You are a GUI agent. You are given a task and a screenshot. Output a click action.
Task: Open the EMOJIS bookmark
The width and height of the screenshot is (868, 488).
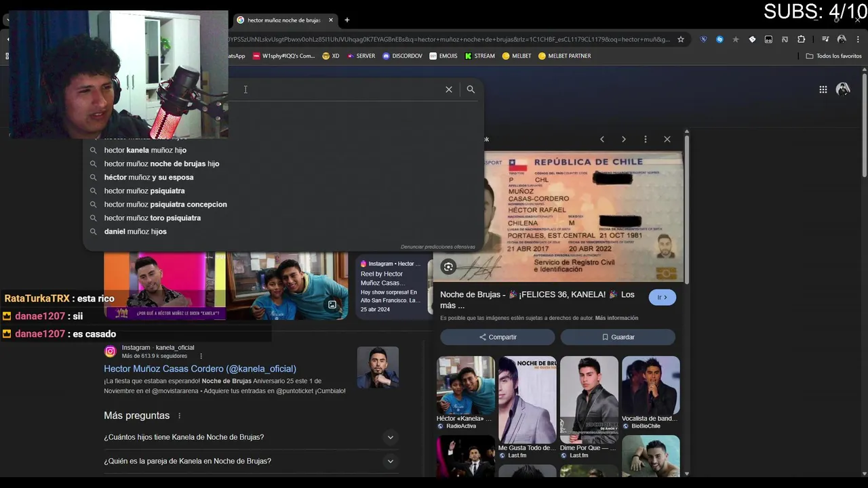443,56
